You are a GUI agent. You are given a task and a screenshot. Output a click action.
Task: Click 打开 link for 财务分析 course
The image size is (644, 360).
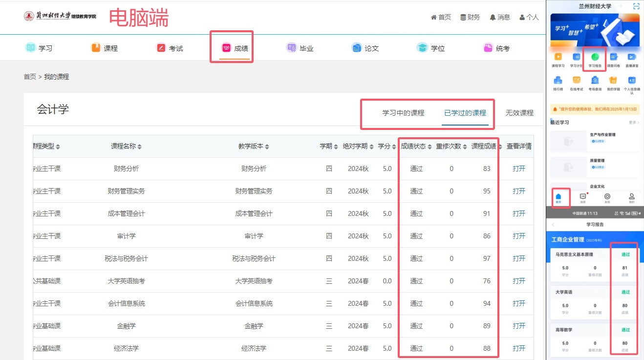click(519, 169)
